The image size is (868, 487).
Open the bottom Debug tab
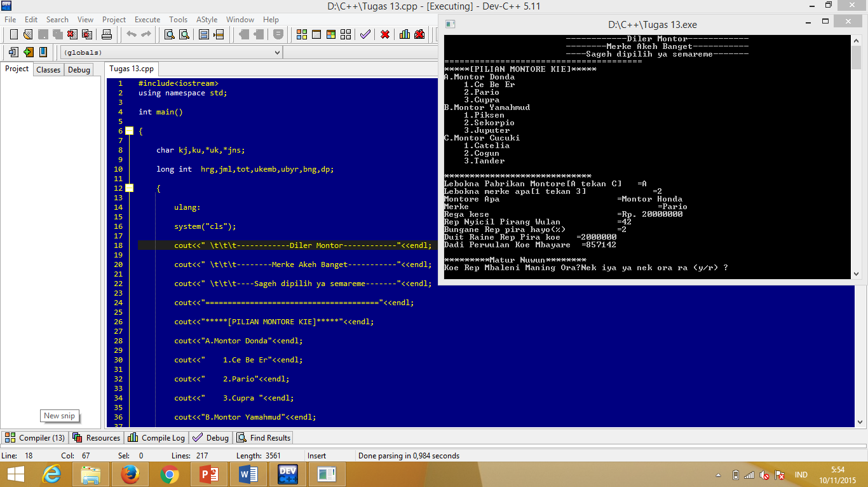pos(211,438)
